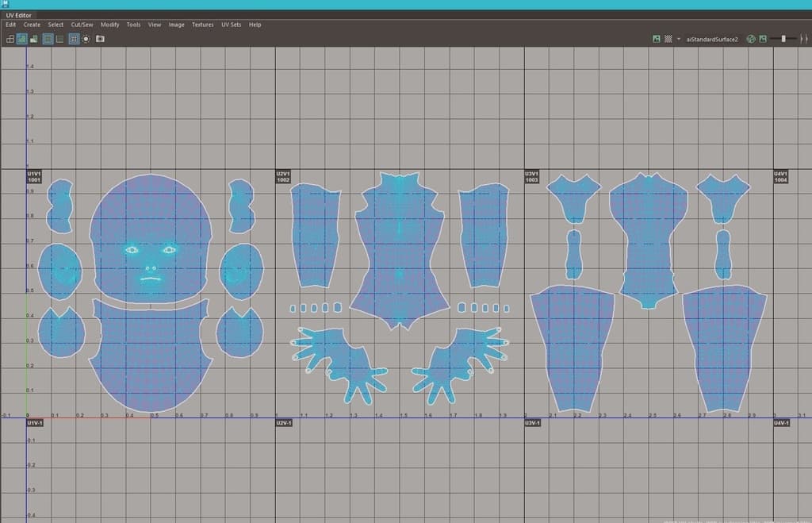Click the U2V-1 tile label

click(x=284, y=423)
